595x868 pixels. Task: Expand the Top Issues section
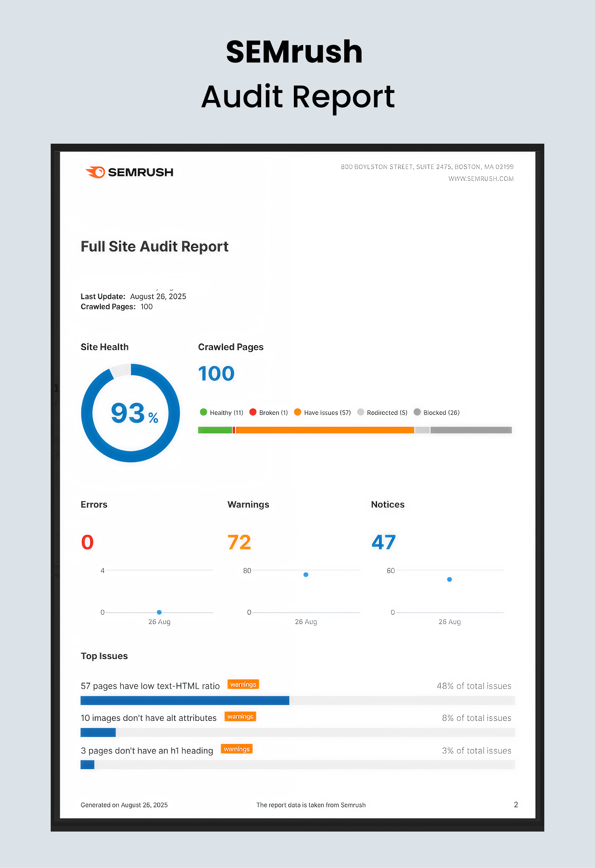(x=104, y=656)
